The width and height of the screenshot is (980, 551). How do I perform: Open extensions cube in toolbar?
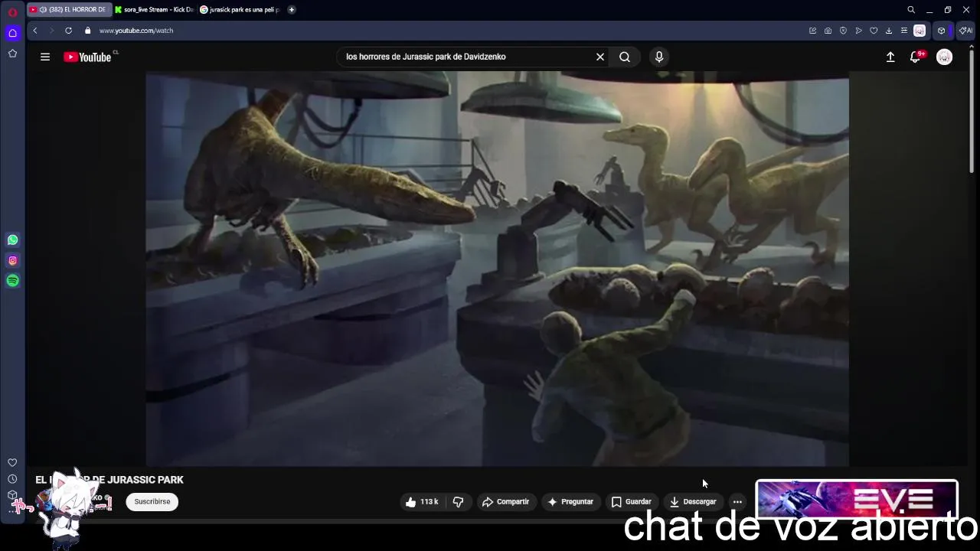[x=942, y=31]
